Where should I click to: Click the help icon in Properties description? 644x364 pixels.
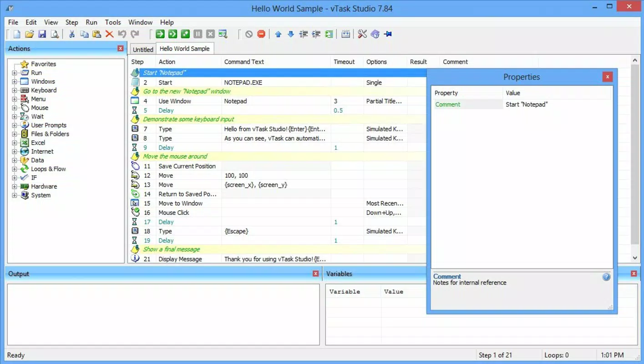click(x=606, y=277)
